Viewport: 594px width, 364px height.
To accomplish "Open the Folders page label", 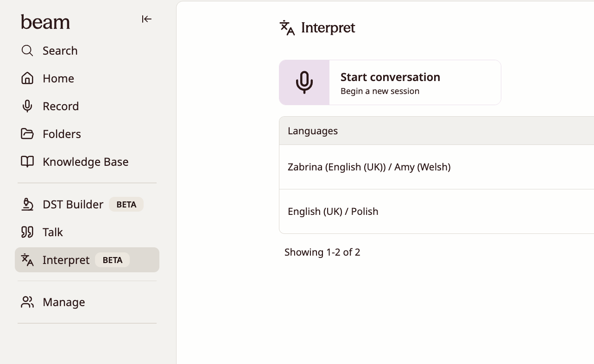I will pos(62,134).
